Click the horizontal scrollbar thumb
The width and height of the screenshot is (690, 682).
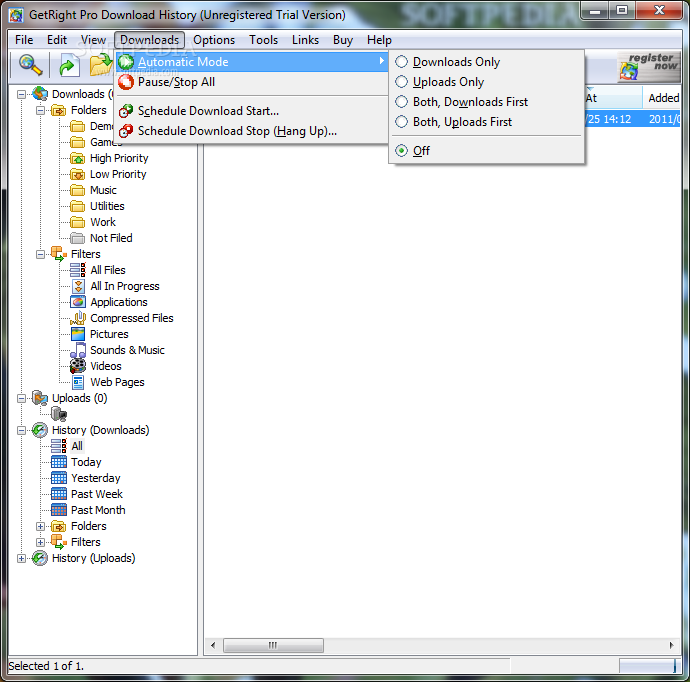(x=273, y=645)
